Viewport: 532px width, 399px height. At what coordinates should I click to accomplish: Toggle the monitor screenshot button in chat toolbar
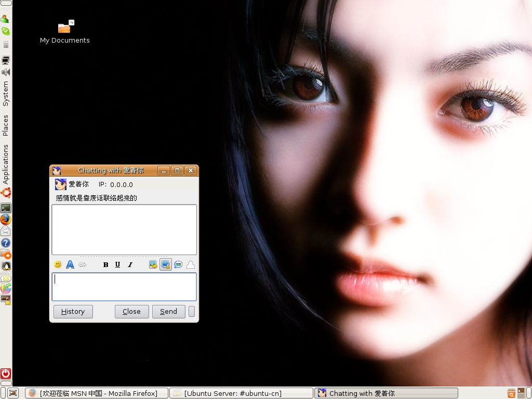pyautogui.click(x=166, y=264)
